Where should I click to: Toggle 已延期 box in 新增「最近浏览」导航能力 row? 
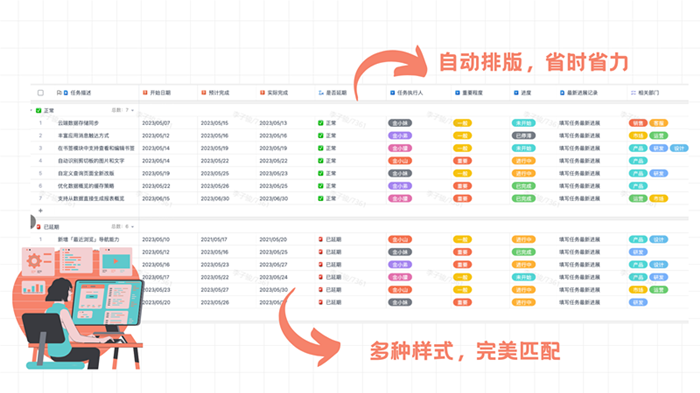321,239
